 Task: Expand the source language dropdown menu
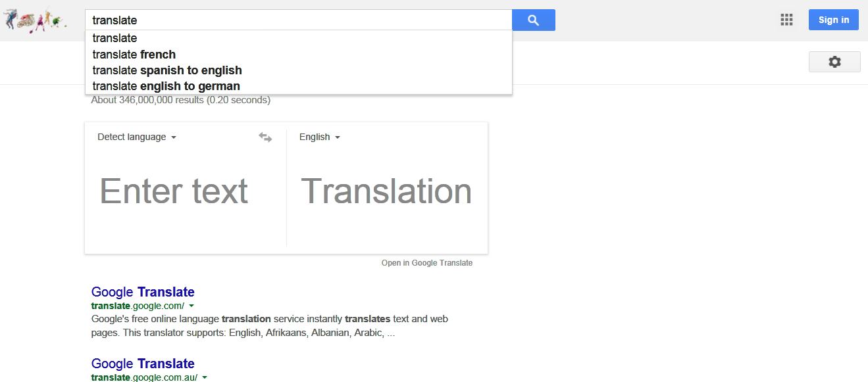coord(136,137)
